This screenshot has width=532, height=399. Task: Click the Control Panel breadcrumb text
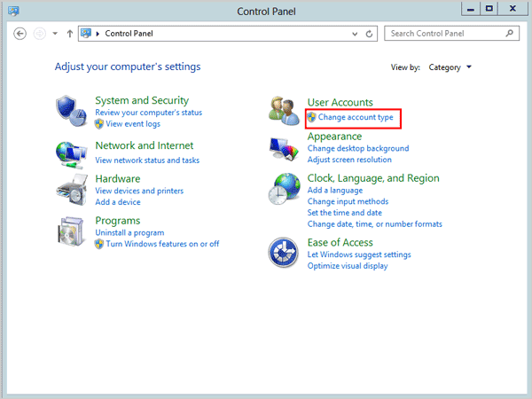(x=129, y=34)
